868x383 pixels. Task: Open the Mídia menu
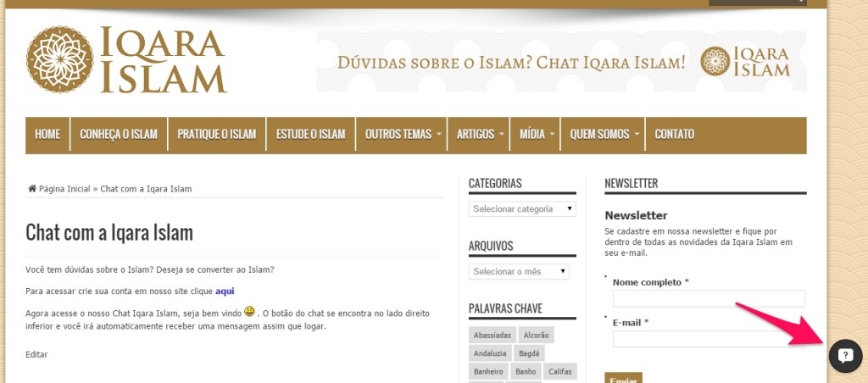pos(535,135)
